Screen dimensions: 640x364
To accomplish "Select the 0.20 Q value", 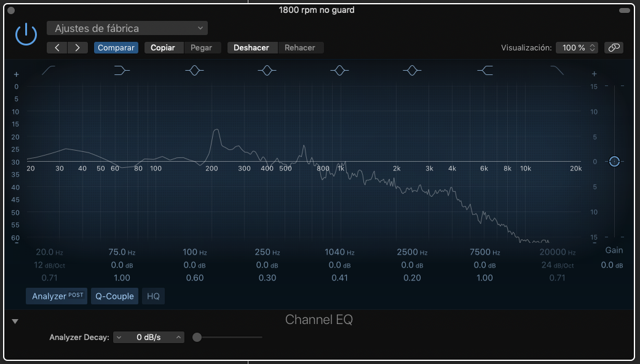I will point(413,278).
